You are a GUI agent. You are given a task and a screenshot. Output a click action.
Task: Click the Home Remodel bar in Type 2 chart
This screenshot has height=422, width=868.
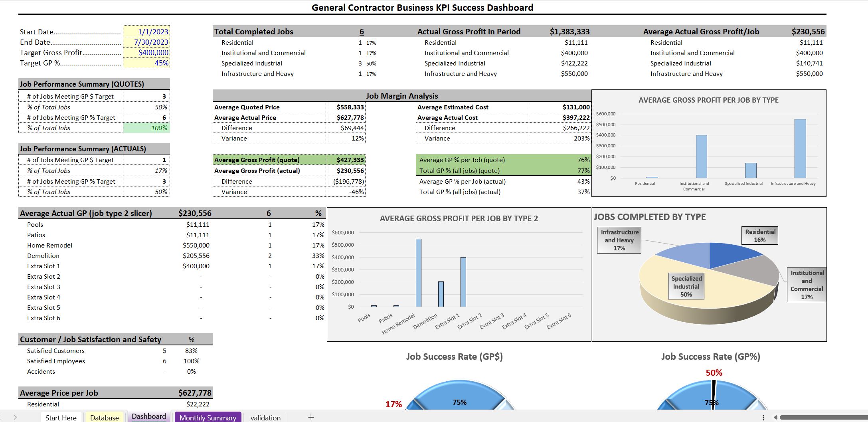point(419,272)
